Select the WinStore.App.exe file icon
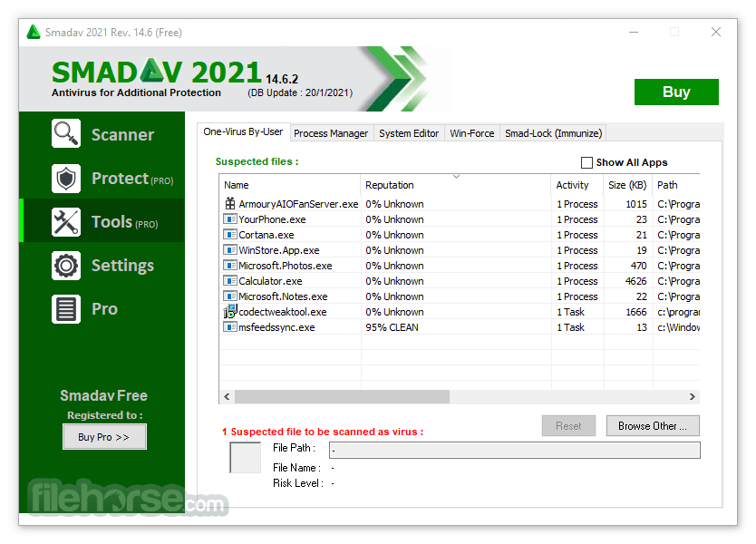756x544 pixels. click(230, 250)
